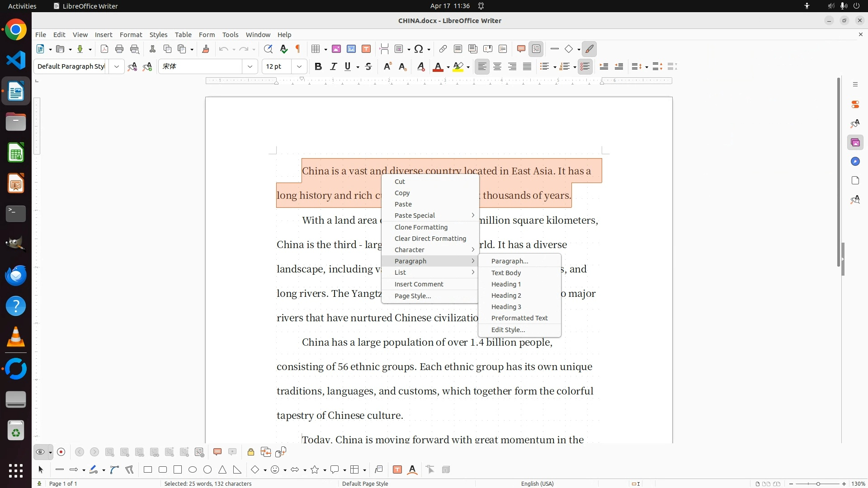Toggle Bold formatting on

tap(318, 67)
